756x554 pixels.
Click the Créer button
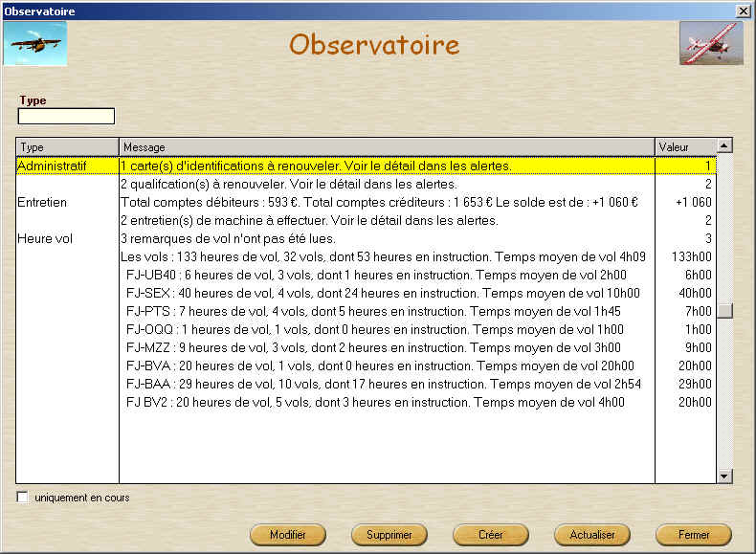(491, 535)
